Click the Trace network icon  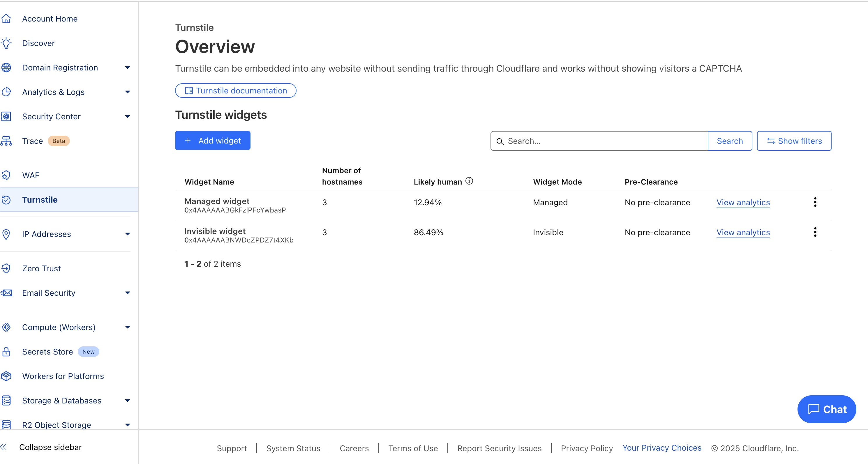tap(6, 141)
